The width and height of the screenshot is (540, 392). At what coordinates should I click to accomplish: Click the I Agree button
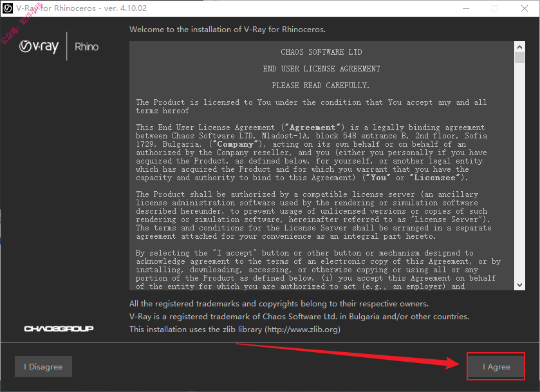(496, 366)
